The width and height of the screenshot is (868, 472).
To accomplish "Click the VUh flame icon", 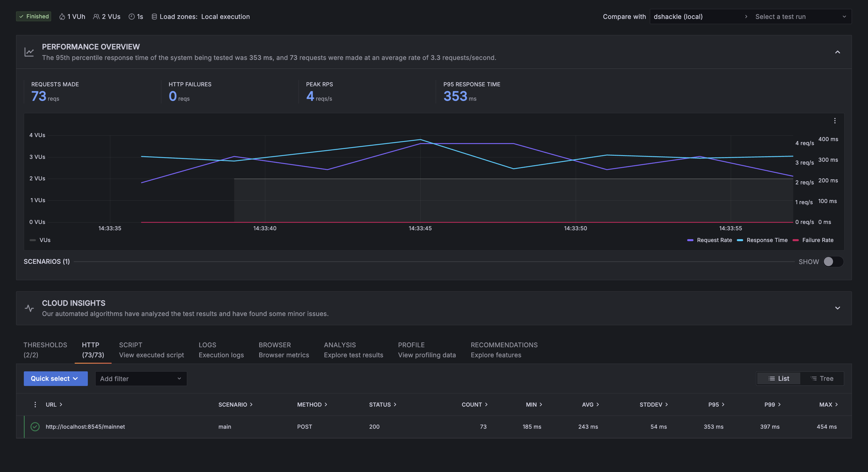I will [62, 17].
